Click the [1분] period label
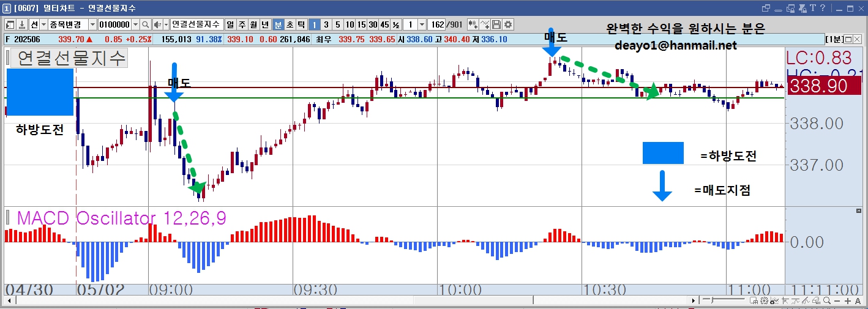 click(x=833, y=39)
